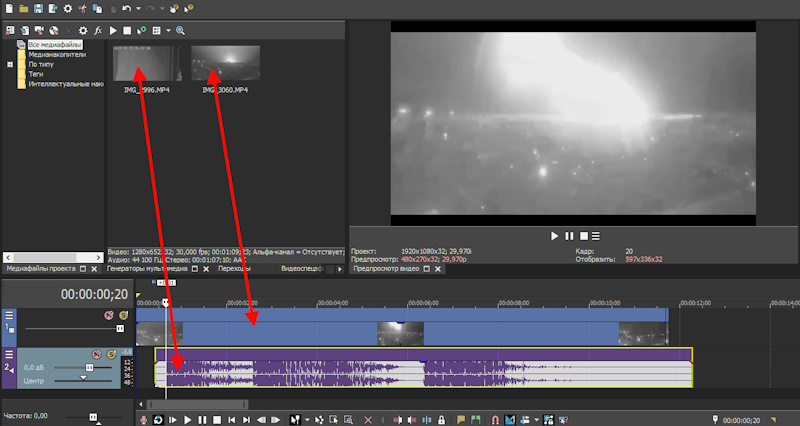800x426 pixels.
Task: Play the video in the preview window
Action: (555, 236)
